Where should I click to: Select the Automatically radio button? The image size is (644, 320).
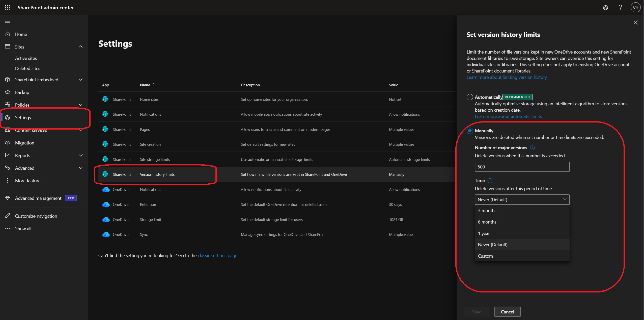pos(469,97)
